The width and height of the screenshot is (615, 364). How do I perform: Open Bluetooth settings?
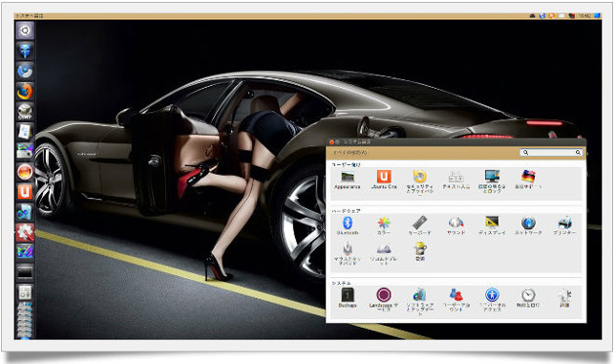point(348,226)
